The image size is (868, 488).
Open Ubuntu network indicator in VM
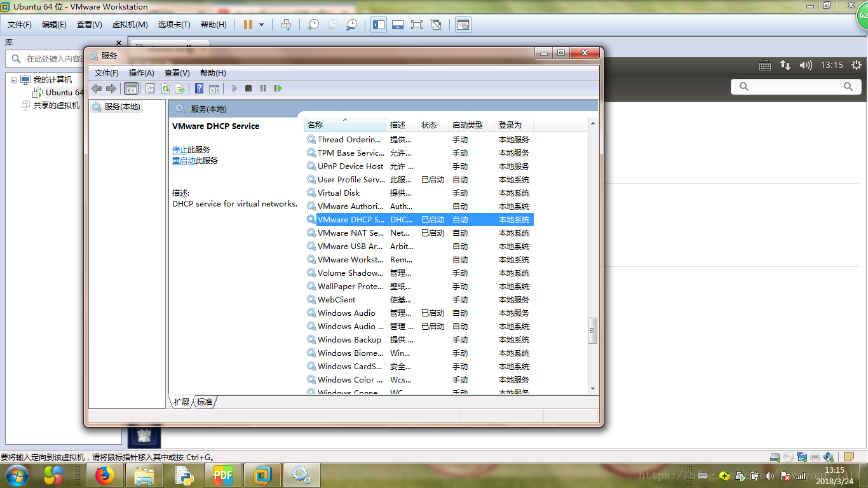785,65
